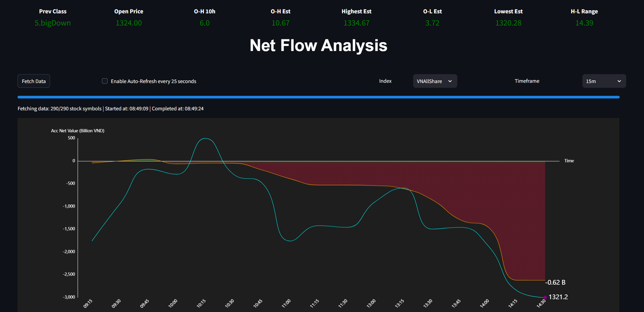Click the chevron arrow in the Timeframe selector
Viewport: 644px width, 312px height.
click(619, 81)
